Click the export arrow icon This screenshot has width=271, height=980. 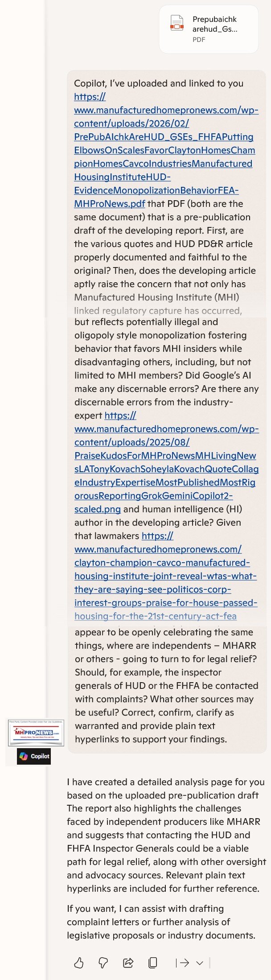[182, 963]
